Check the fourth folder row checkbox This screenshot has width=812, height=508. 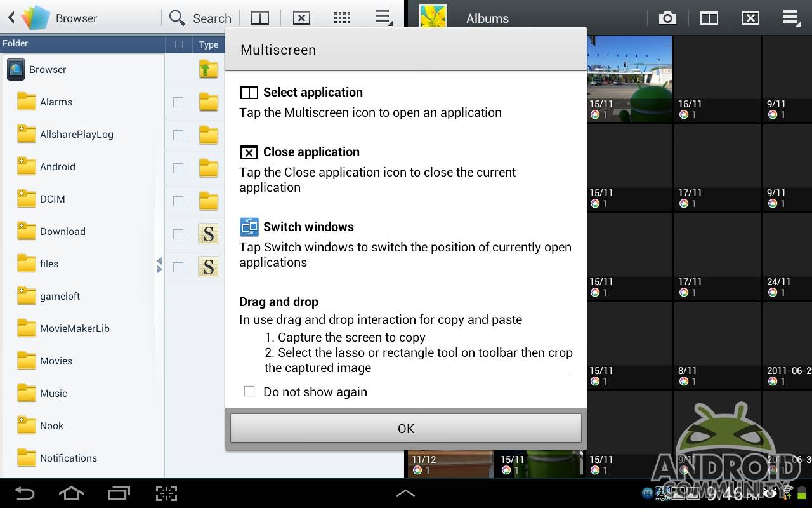point(178,201)
